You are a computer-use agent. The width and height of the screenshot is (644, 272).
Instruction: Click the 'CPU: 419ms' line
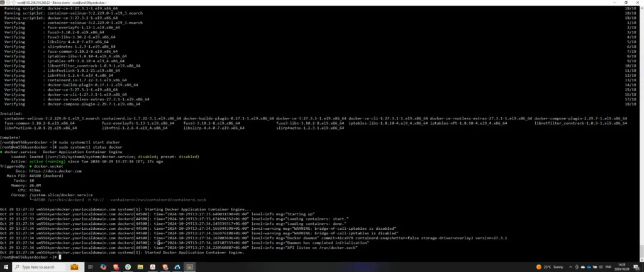tap(29, 190)
